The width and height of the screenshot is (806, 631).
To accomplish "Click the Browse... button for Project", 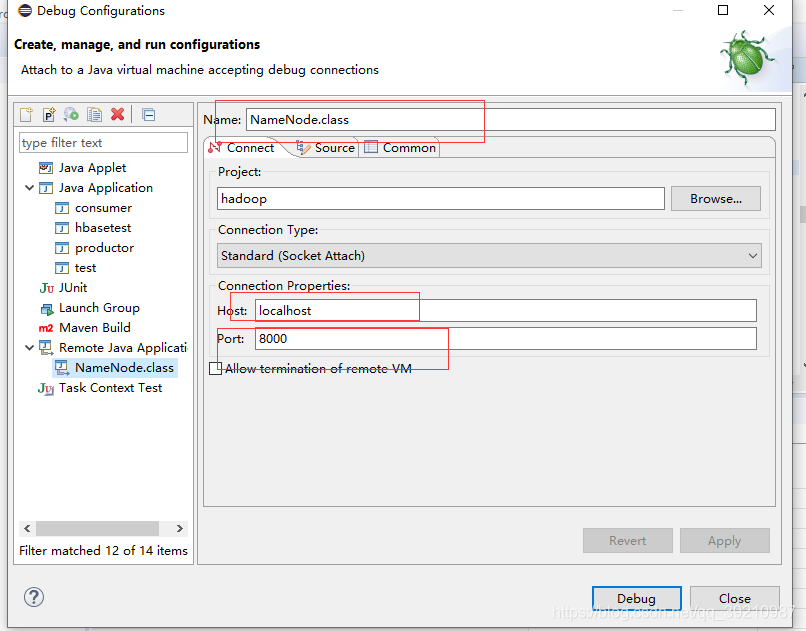I will point(715,199).
